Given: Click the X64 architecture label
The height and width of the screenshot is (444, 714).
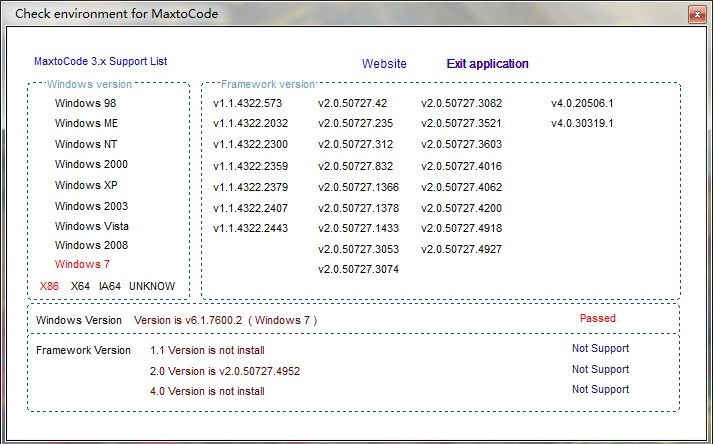Looking at the screenshot, I should (x=80, y=286).
